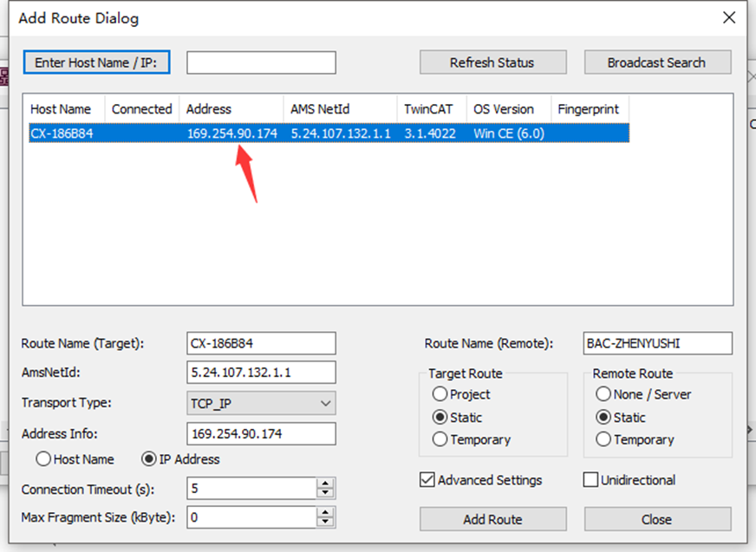Click the TwinCAT column header
Screen dimensions: 756x552
click(432, 109)
